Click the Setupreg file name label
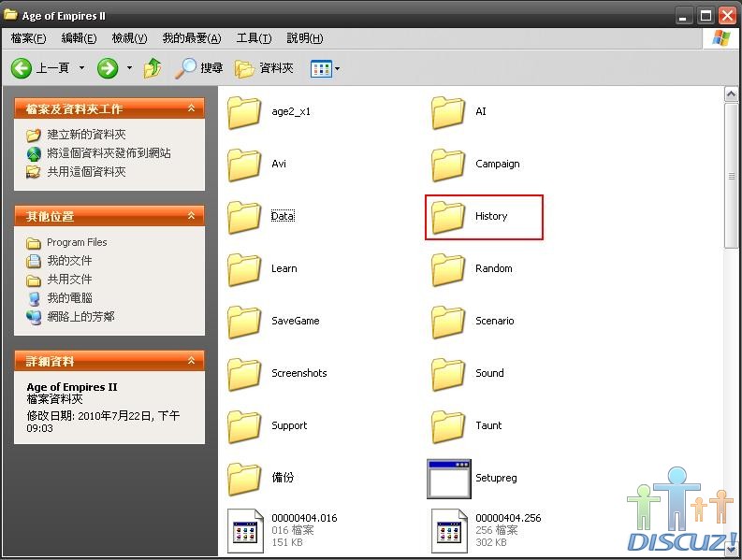 (x=496, y=478)
